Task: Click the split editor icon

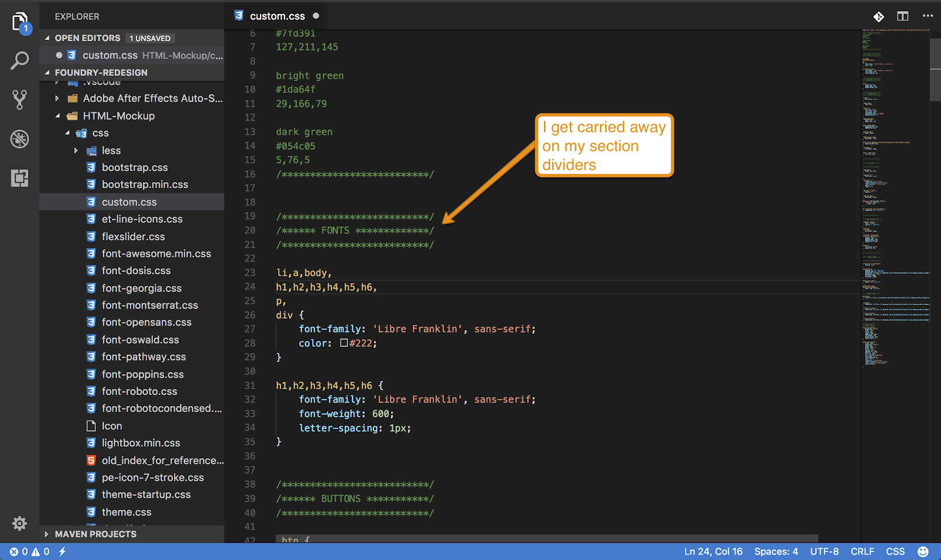Action: [x=903, y=16]
